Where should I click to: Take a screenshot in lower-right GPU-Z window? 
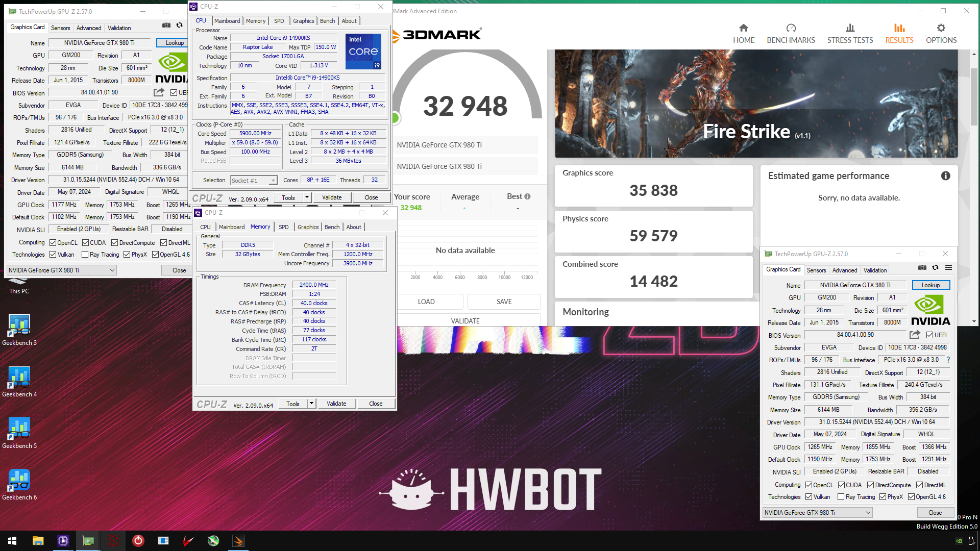[922, 267]
